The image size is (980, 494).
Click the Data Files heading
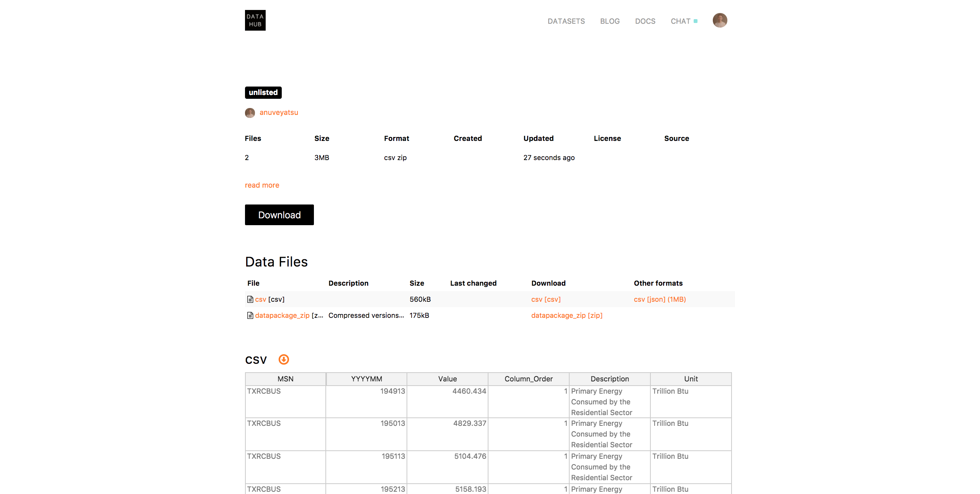click(276, 262)
